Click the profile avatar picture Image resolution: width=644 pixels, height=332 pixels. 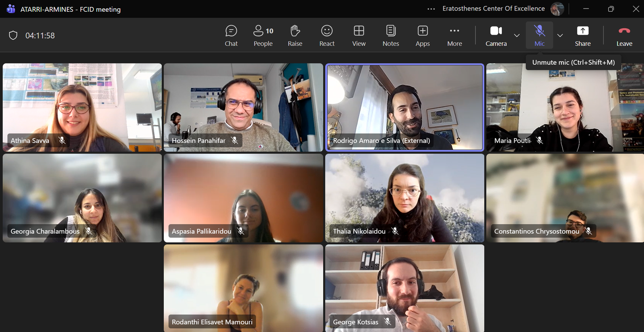[557, 9]
